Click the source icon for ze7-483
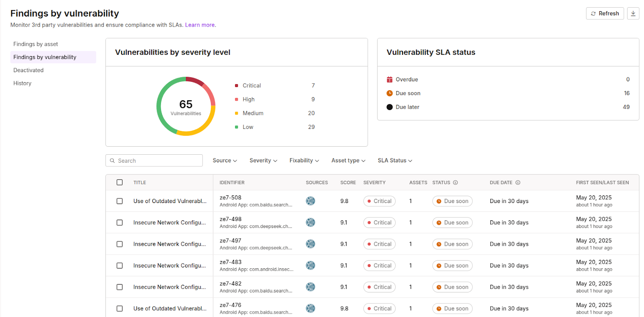 point(310,265)
